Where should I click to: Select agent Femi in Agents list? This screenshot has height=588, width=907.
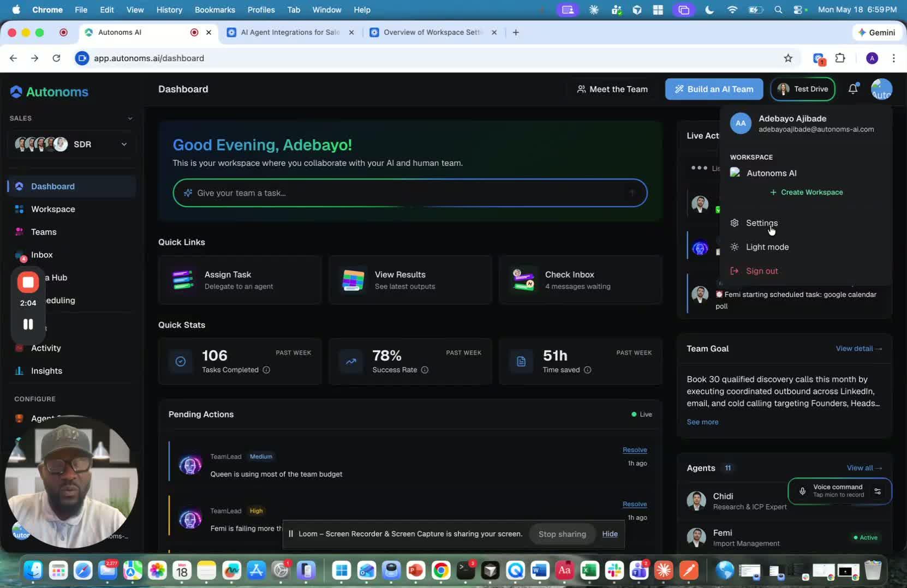click(784, 537)
